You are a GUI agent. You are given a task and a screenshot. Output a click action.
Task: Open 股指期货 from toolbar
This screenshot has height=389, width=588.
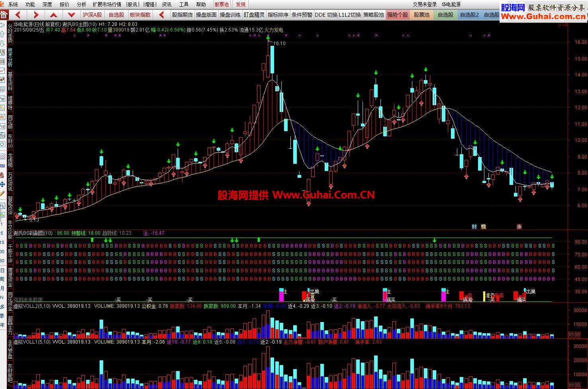(182, 15)
